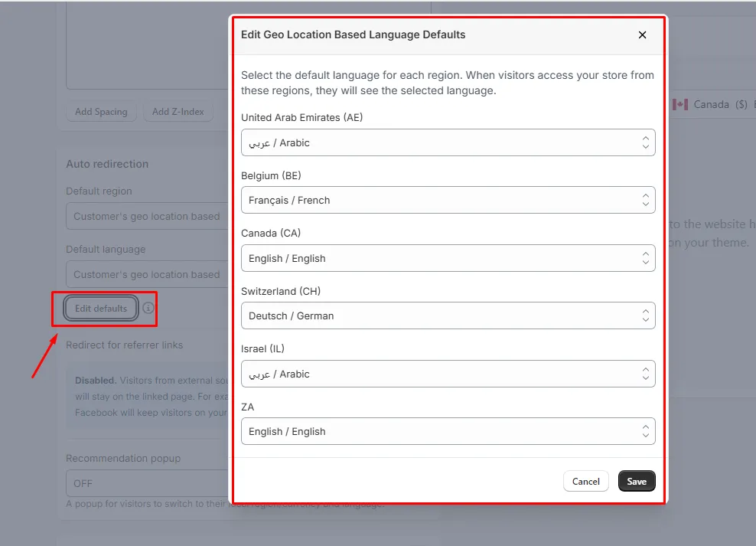Click 'Redirect for referrer links' label

pyautogui.click(x=125, y=345)
